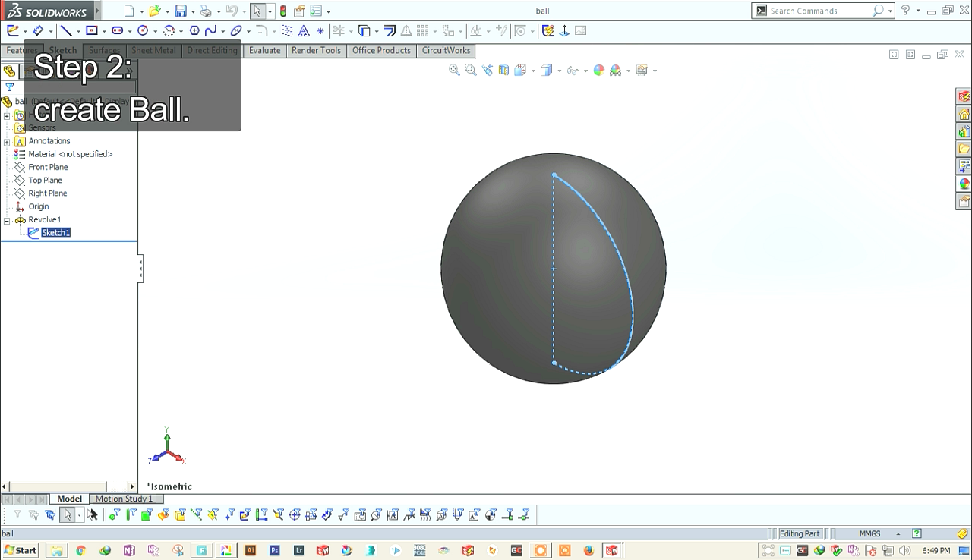The width and height of the screenshot is (972, 560).
Task: Click Material <not specified> tree item
Action: (x=70, y=154)
